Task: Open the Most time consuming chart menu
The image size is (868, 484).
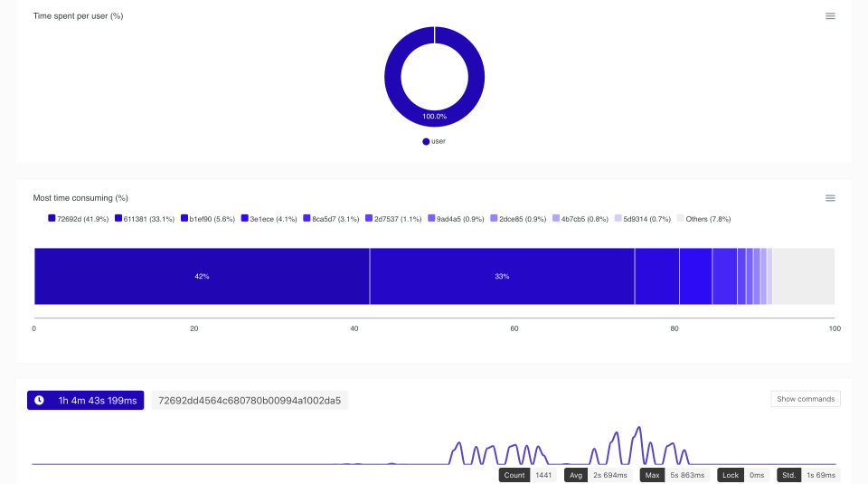Action: tap(830, 198)
